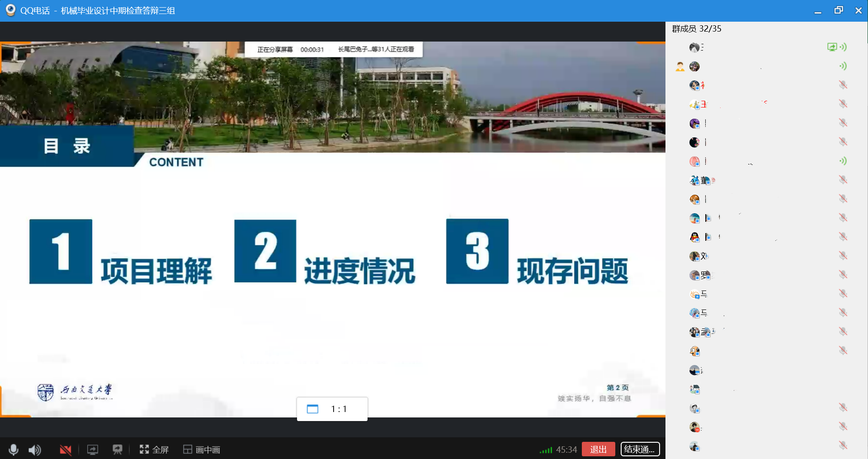Click the green screen-sharing icon of first member
This screenshot has width=868, height=459.
tap(832, 47)
